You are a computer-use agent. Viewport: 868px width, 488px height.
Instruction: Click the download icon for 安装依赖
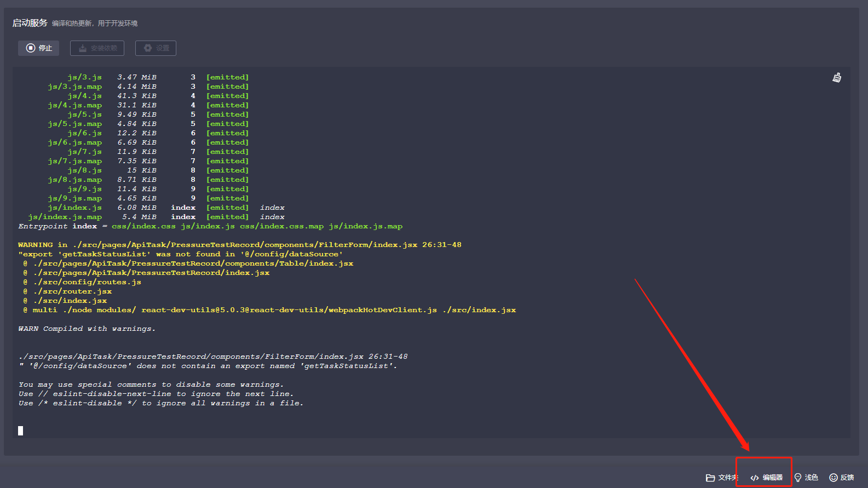(83, 48)
